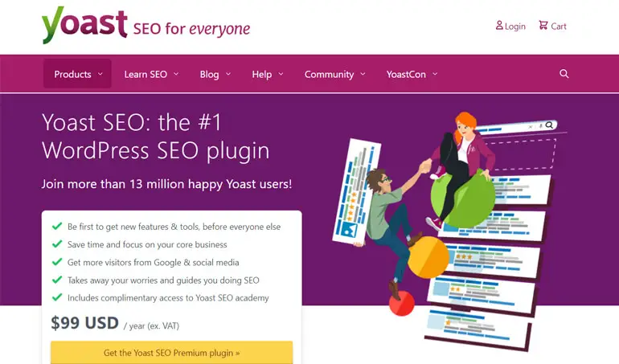Expand the Help dropdown chevron

tap(281, 74)
